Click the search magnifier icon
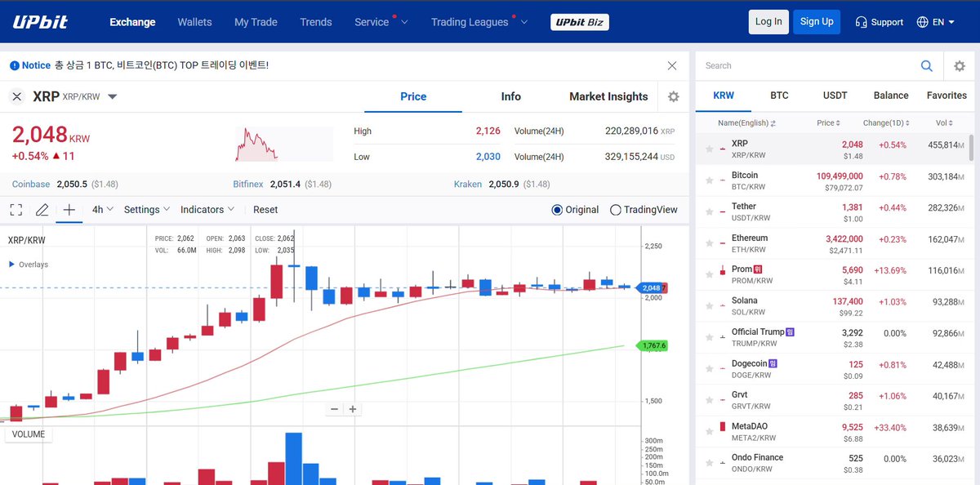 927,66
